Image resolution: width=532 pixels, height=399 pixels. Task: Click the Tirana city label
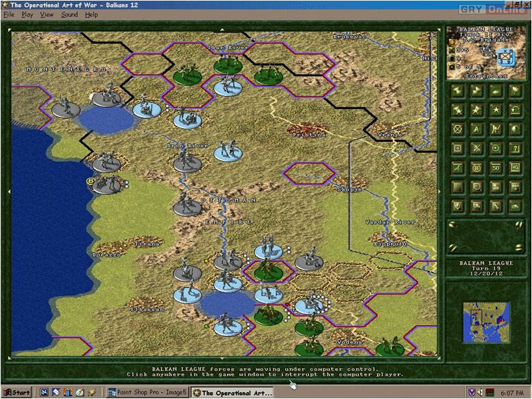[147, 243]
